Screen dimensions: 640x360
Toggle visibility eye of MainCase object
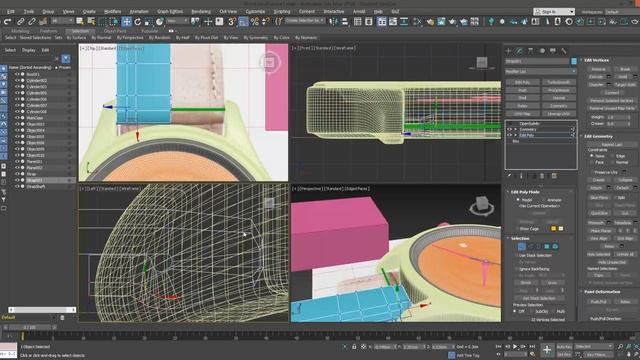(17, 118)
